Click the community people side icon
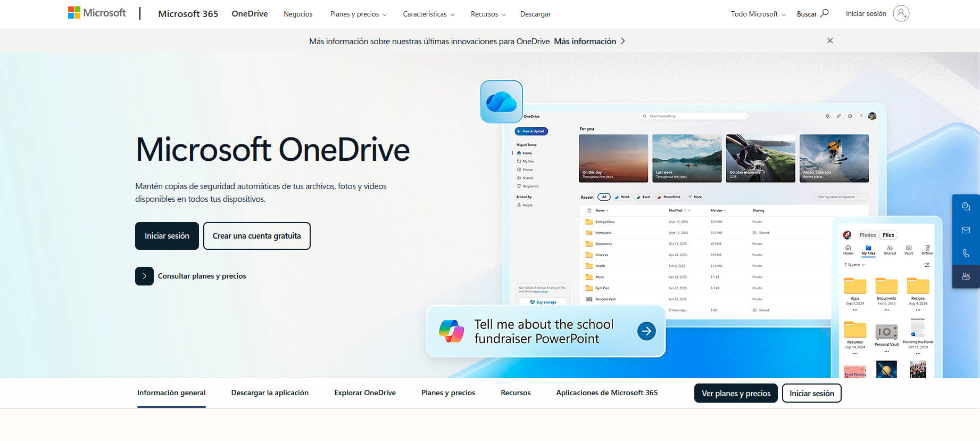The image size is (980, 441). 966,276
